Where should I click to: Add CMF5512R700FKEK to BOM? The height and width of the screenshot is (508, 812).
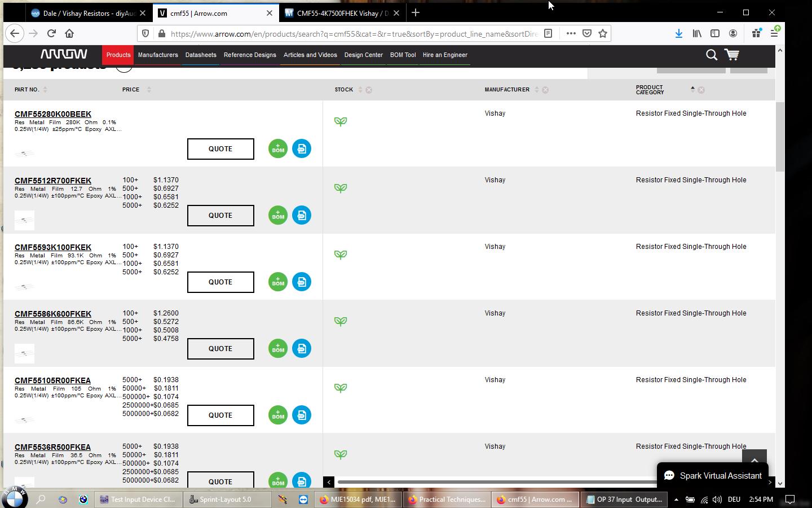278,215
